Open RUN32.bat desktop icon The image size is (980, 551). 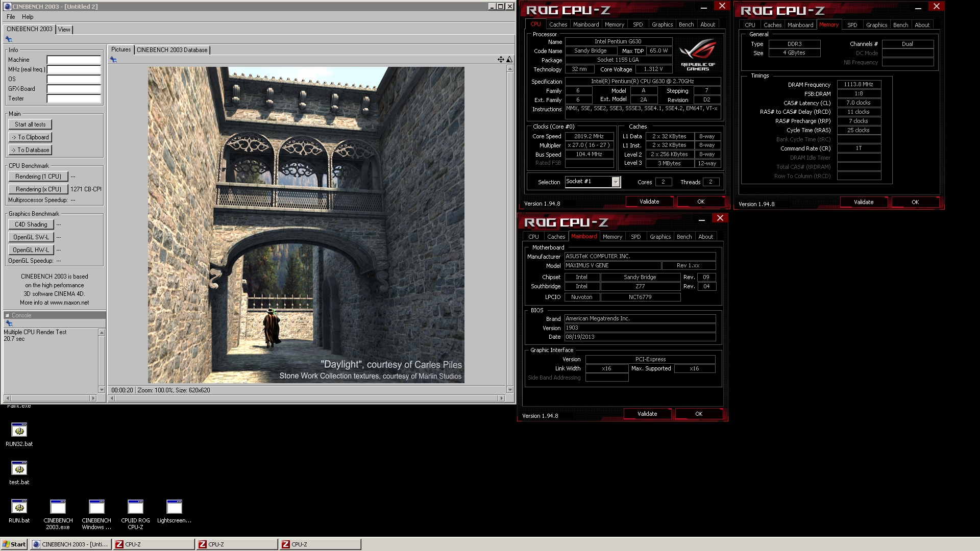(19, 435)
